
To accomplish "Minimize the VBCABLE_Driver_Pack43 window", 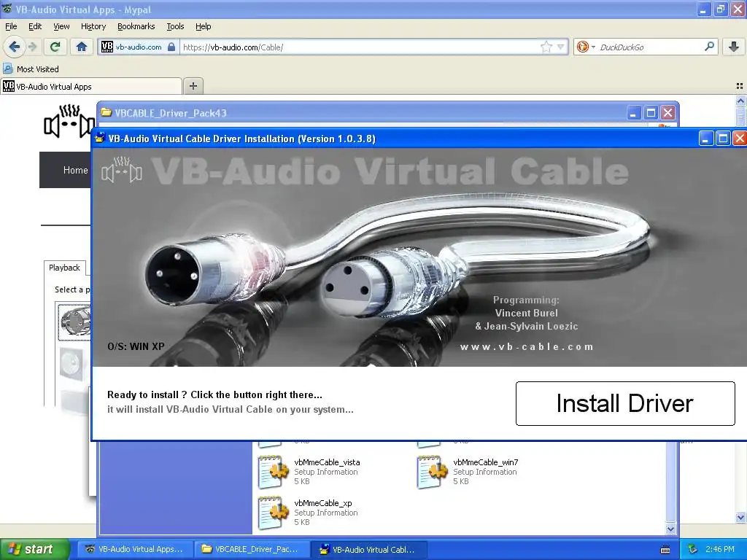I will tap(633, 113).
